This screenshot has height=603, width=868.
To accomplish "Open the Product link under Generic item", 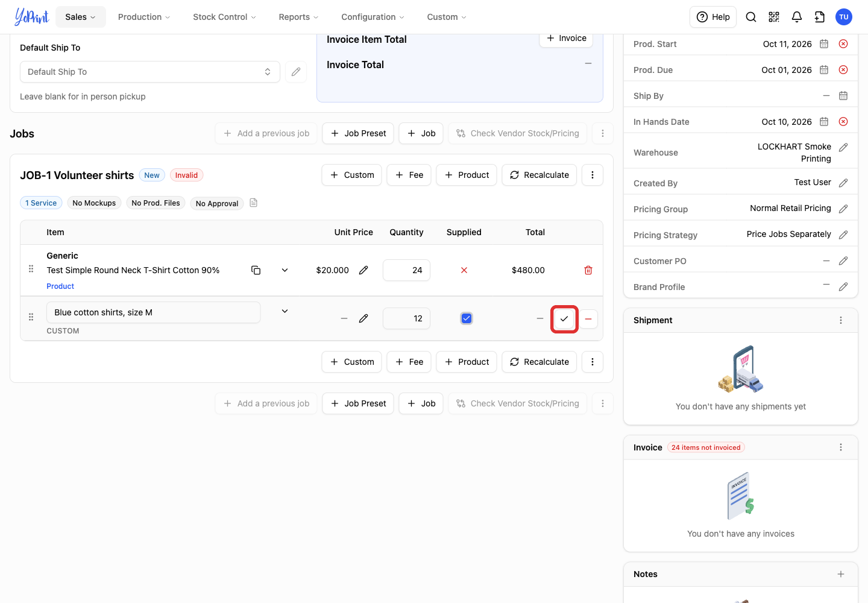I will pyautogui.click(x=60, y=286).
